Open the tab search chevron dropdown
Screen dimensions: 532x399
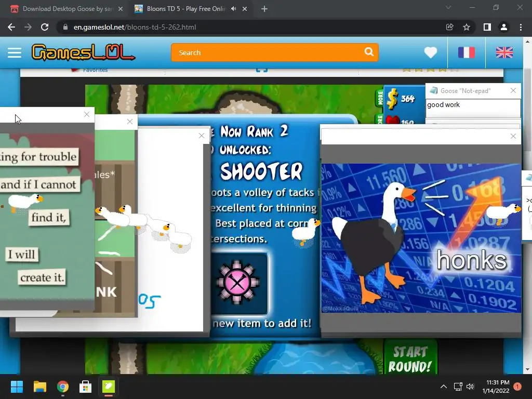point(448,7)
